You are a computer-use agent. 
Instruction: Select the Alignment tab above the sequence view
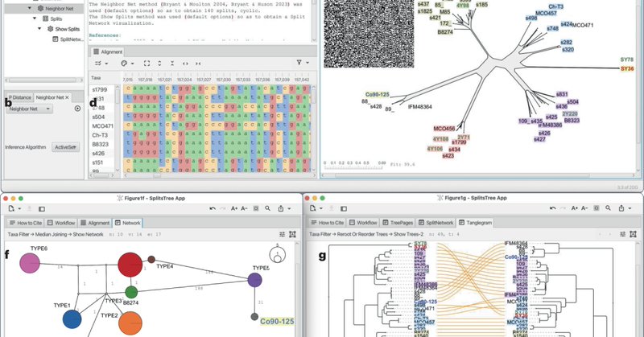108,51
